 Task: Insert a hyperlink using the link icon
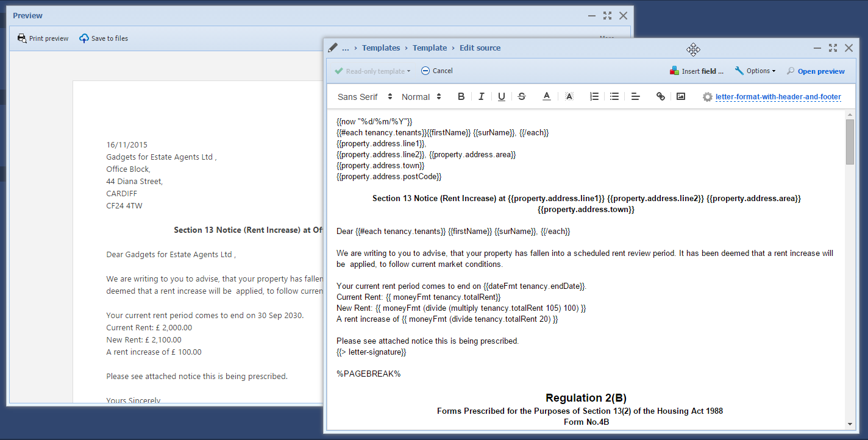pos(660,97)
